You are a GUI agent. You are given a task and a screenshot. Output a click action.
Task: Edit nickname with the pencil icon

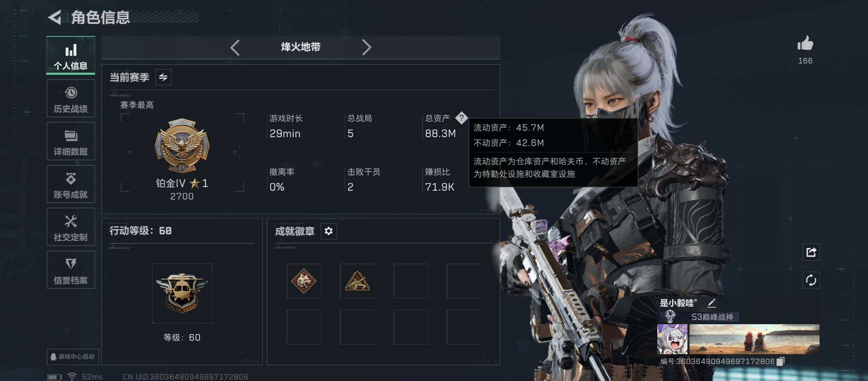coord(712,303)
